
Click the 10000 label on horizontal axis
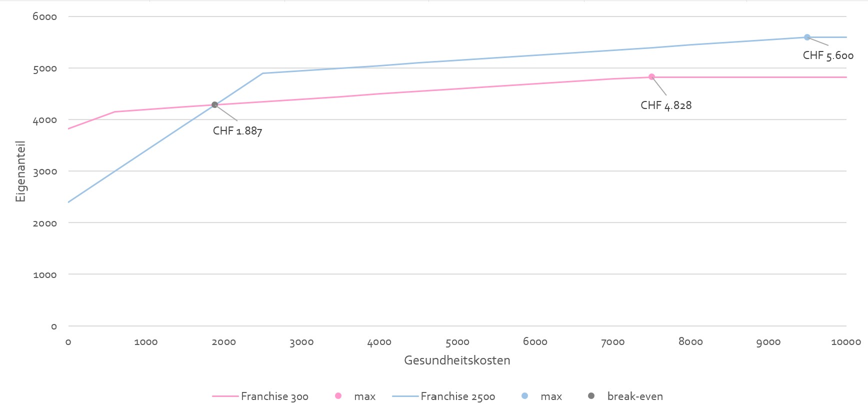(x=846, y=342)
